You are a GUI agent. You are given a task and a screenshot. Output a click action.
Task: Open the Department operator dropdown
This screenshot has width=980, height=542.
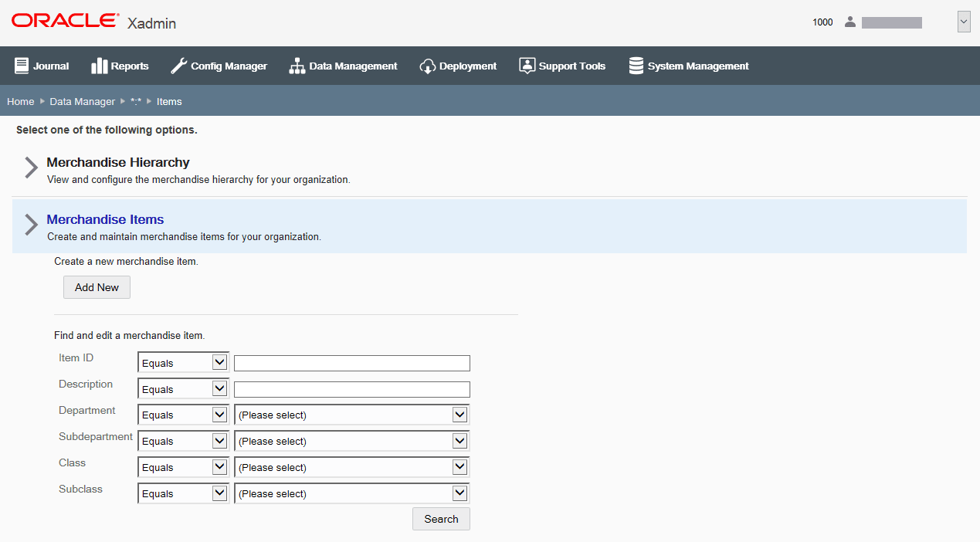pos(183,415)
